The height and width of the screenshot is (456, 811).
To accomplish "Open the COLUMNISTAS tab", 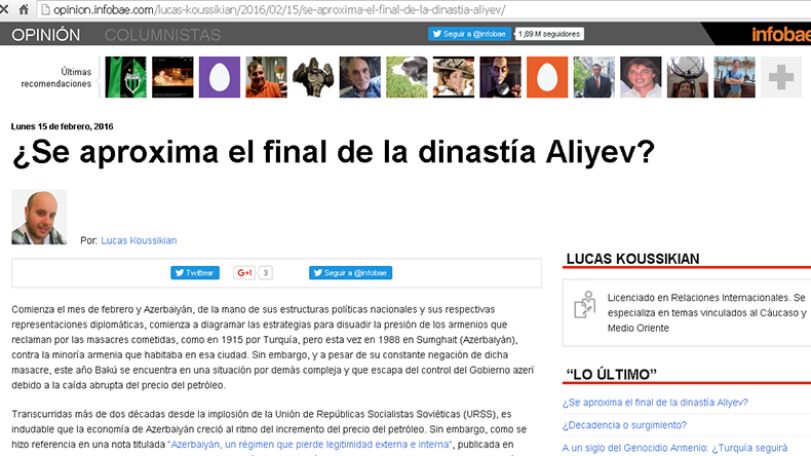I will (x=162, y=35).
